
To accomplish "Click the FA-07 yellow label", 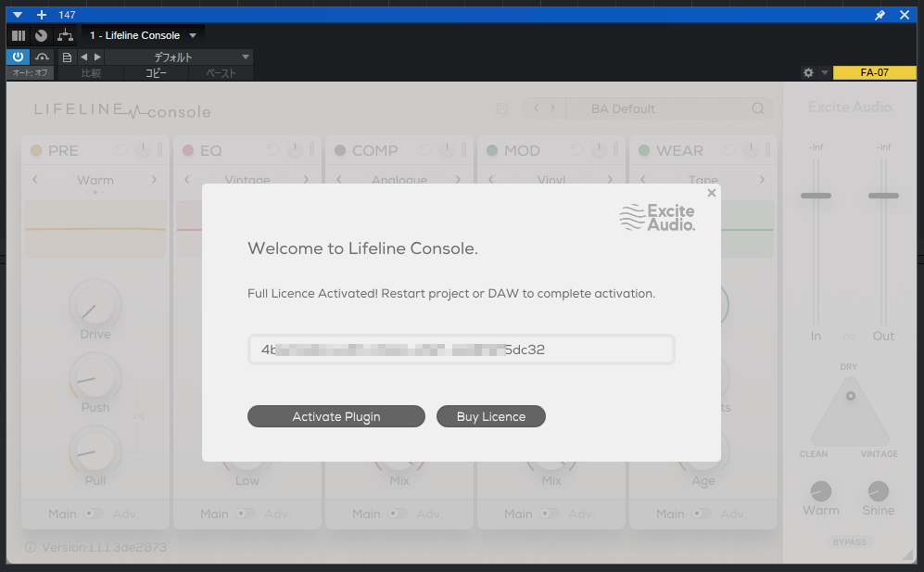I will pos(875,72).
